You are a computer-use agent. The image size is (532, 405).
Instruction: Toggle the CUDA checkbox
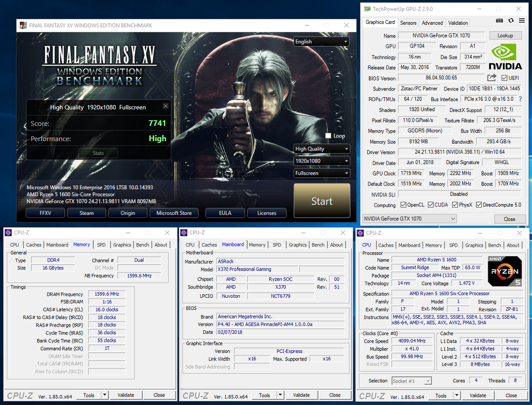(x=430, y=205)
